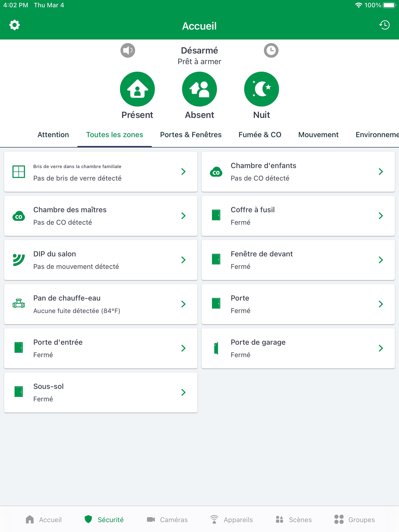Arm system with Absent icon

(199, 89)
